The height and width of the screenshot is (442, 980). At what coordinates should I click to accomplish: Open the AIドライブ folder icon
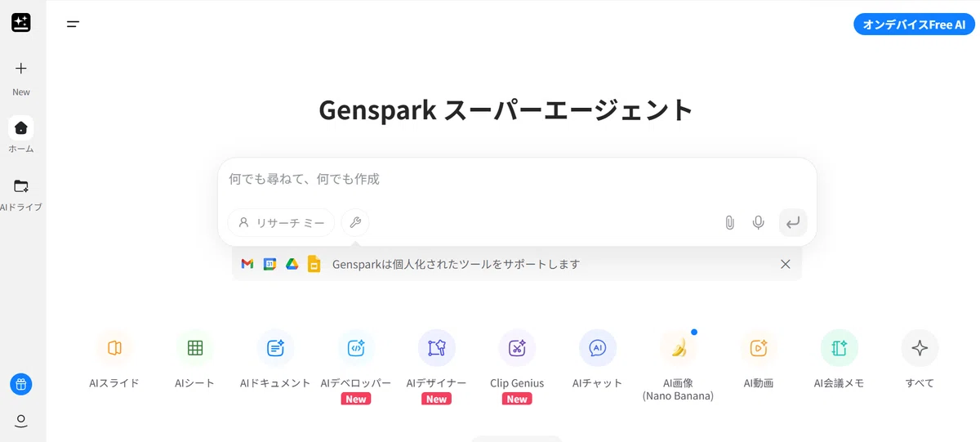[21, 186]
